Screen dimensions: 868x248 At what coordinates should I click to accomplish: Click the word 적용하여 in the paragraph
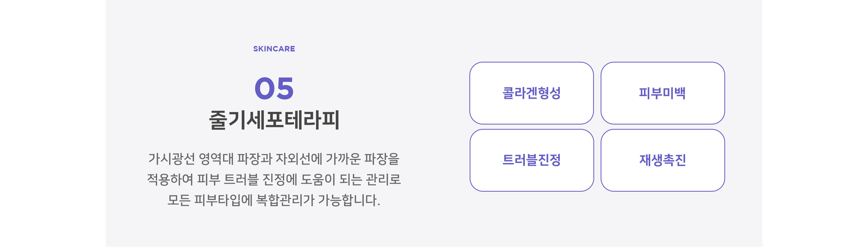pos(170,179)
